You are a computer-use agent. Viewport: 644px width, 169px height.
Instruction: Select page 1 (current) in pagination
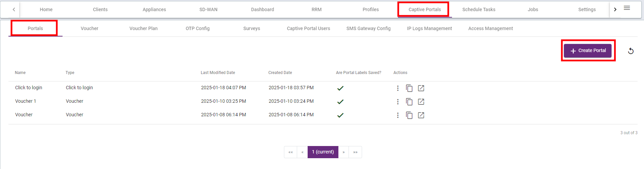[x=323, y=152]
